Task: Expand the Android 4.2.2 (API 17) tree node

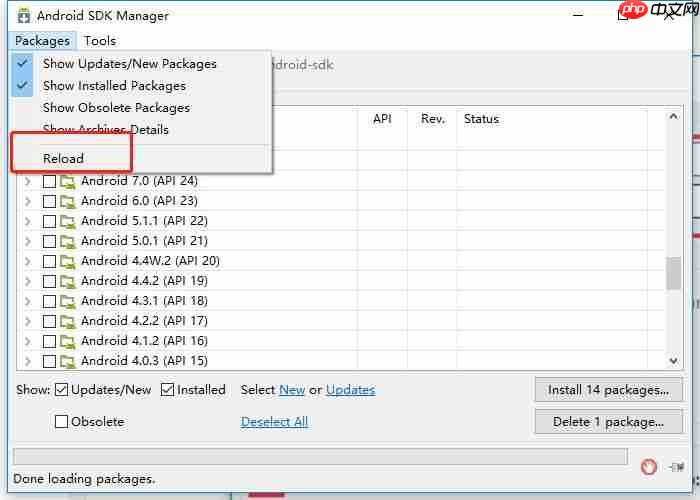Action: [28, 321]
